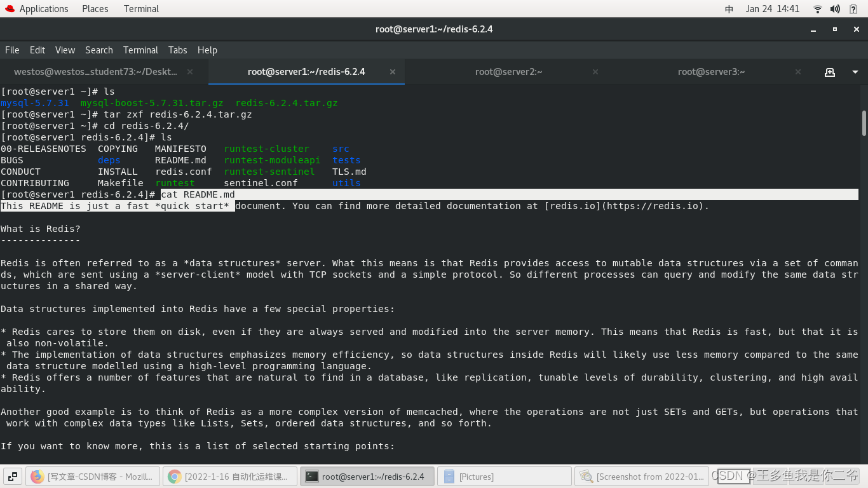Close the root@server2 tab
868x488 pixels.
pyautogui.click(x=595, y=72)
